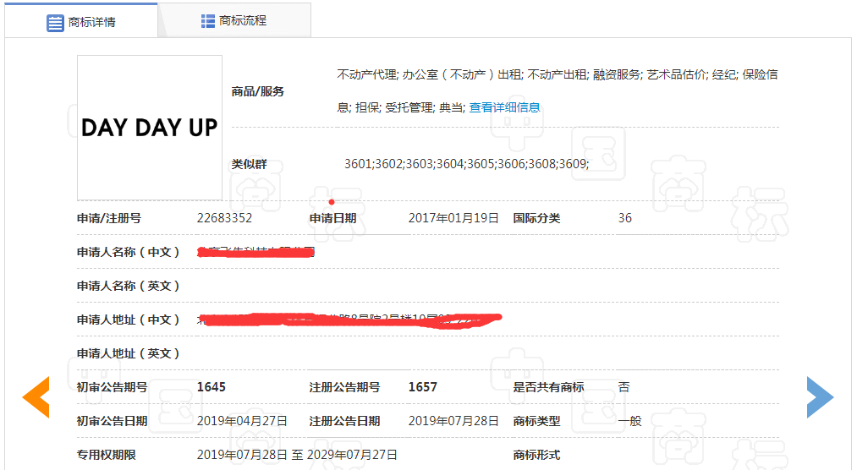The image size is (868, 470).
Task: Click the DAY DAY UP trademark image
Action: click(x=150, y=128)
